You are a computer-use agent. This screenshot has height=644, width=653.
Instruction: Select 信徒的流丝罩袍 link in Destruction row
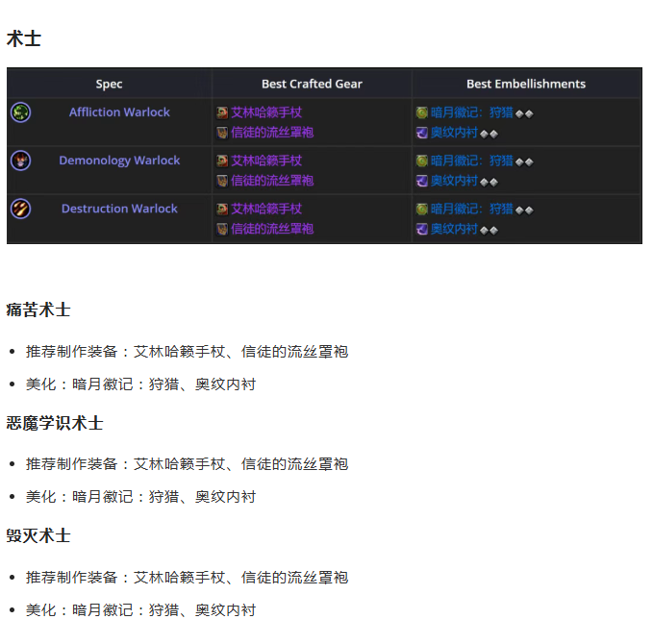click(x=272, y=229)
